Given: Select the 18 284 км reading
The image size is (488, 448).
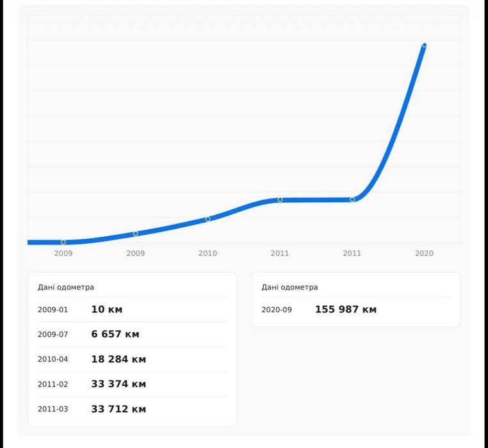Looking at the screenshot, I should coord(118,359).
